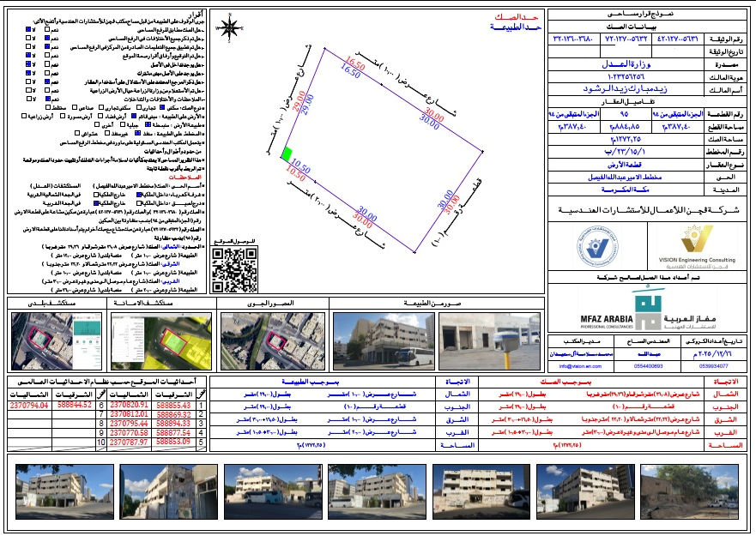Click the city value مكة المكرمة

coord(625,190)
